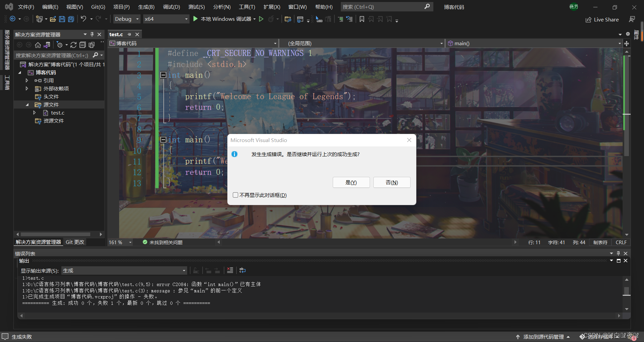The image size is (644, 342).
Task: Expand 引用 tree node
Action: pyautogui.click(x=27, y=80)
